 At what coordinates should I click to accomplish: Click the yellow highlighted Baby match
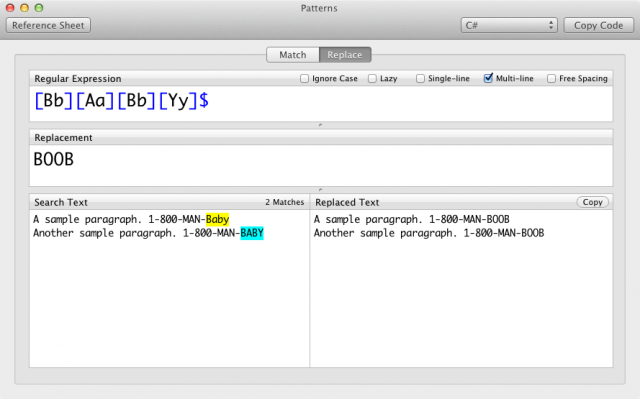tap(218, 219)
